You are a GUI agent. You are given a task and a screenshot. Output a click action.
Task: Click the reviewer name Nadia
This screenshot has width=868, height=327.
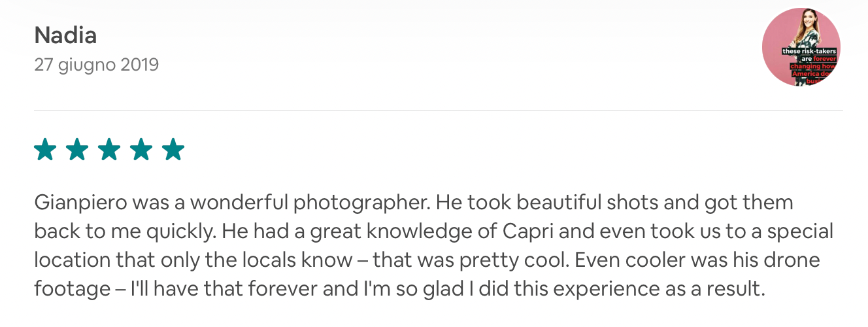pos(65,35)
